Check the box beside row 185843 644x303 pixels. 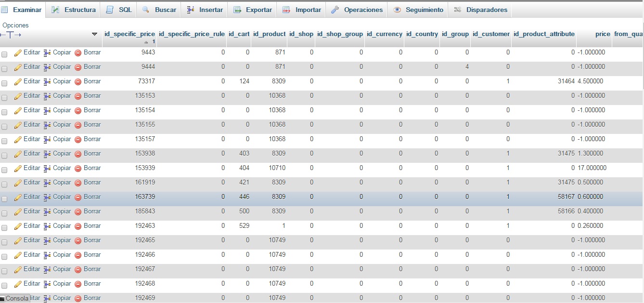(4, 213)
